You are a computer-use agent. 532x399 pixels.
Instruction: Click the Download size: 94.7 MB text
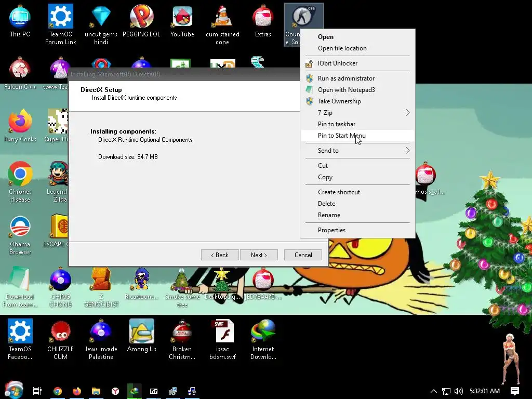(128, 157)
